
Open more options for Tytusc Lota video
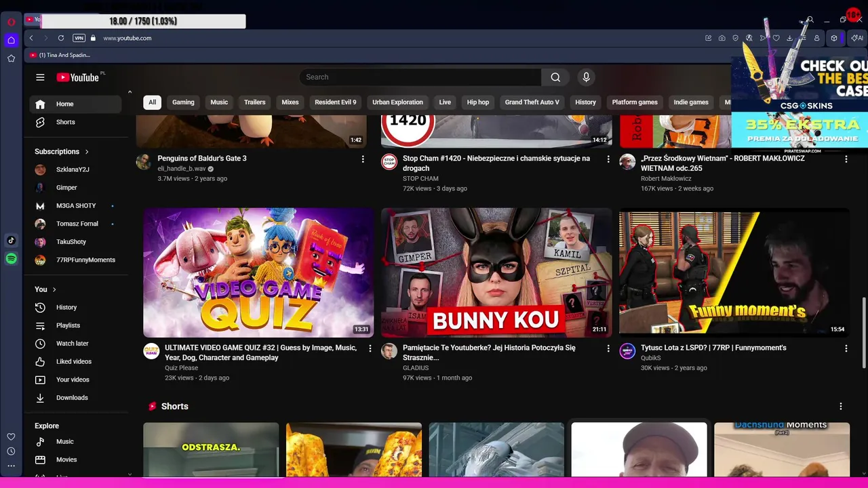click(x=846, y=348)
